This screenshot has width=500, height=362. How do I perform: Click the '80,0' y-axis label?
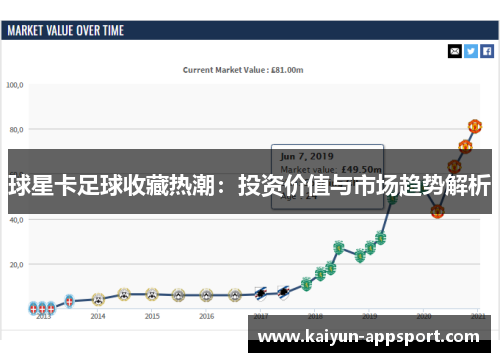[x=16, y=130]
